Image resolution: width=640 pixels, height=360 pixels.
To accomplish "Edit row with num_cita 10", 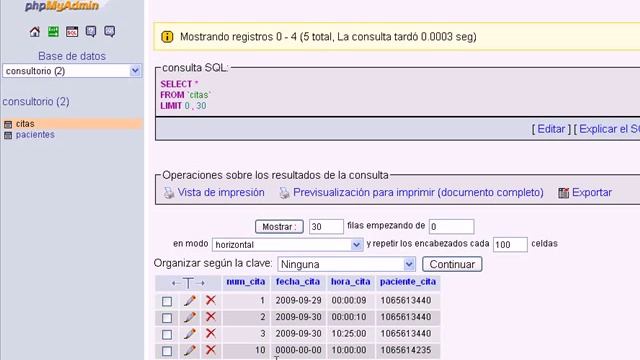I will pyautogui.click(x=189, y=350).
